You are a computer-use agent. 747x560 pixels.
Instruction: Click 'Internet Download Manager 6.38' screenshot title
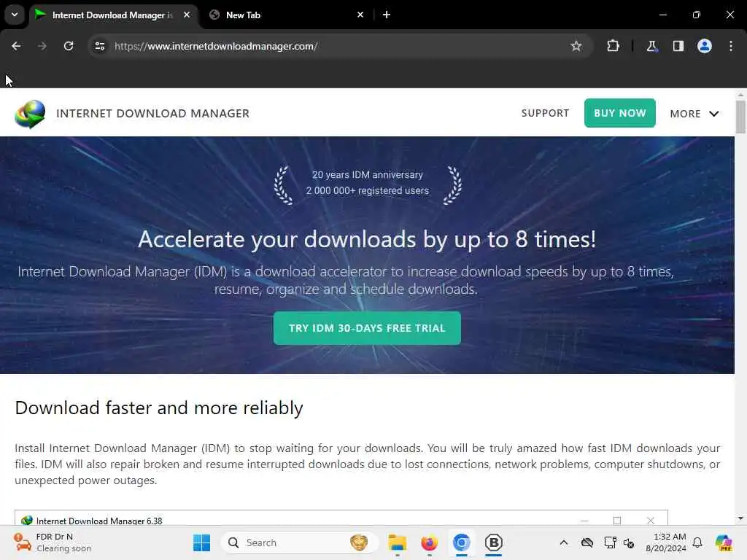[99, 521]
